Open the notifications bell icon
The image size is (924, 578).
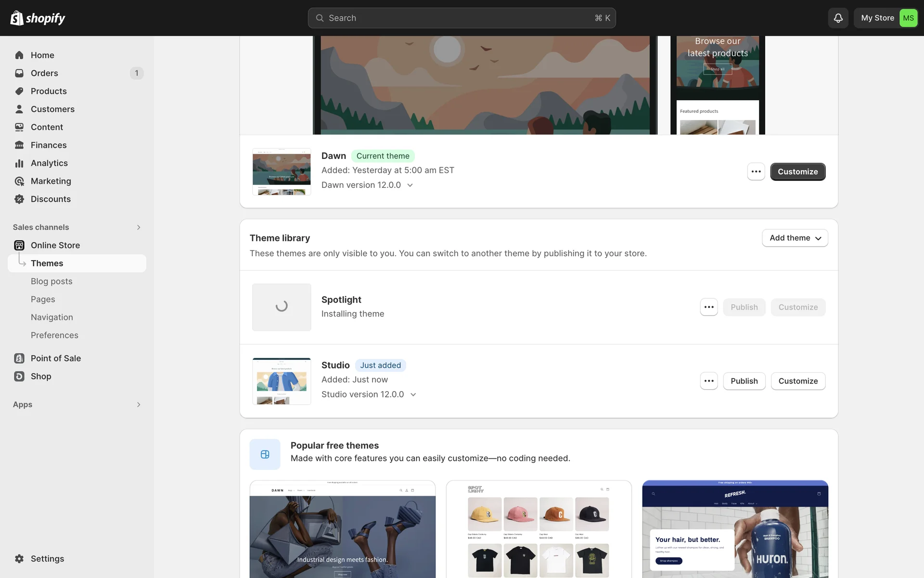click(x=838, y=18)
